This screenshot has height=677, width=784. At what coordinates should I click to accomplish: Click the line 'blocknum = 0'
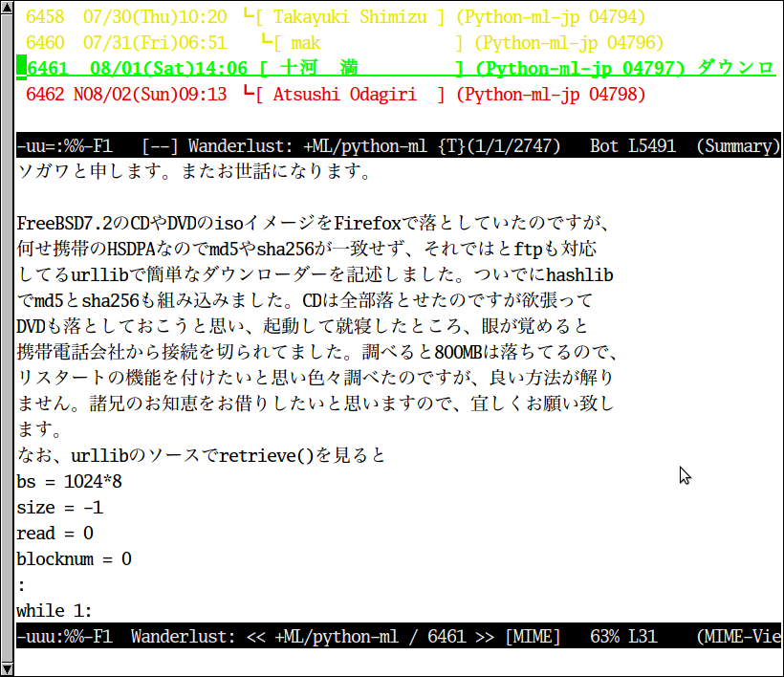[x=74, y=559]
